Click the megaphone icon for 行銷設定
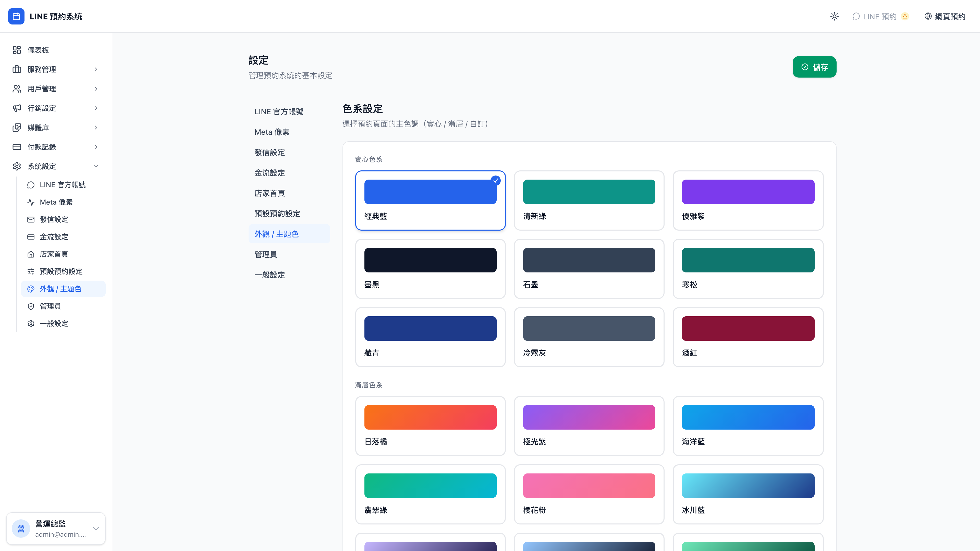 tap(17, 108)
